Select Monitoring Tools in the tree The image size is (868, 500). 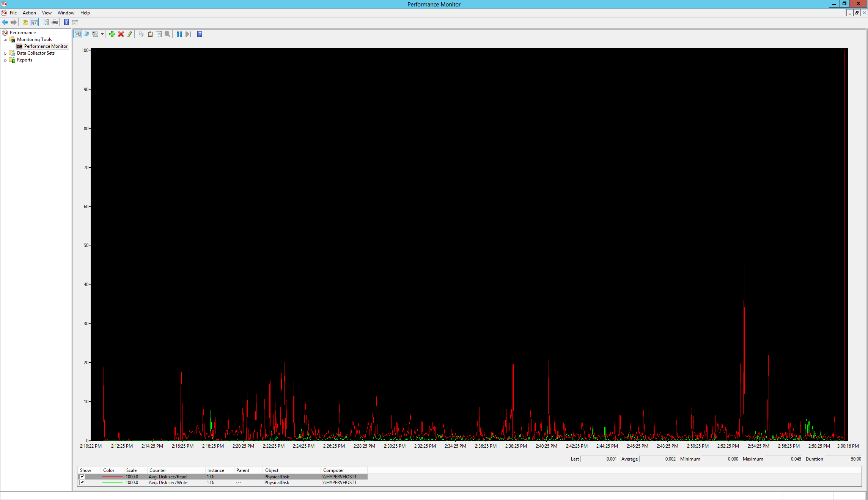pos(35,39)
